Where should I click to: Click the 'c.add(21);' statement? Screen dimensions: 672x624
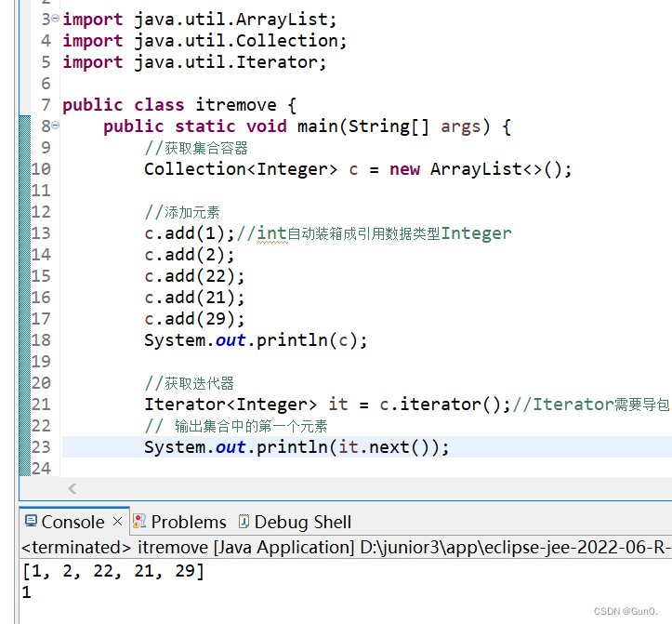coord(194,298)
